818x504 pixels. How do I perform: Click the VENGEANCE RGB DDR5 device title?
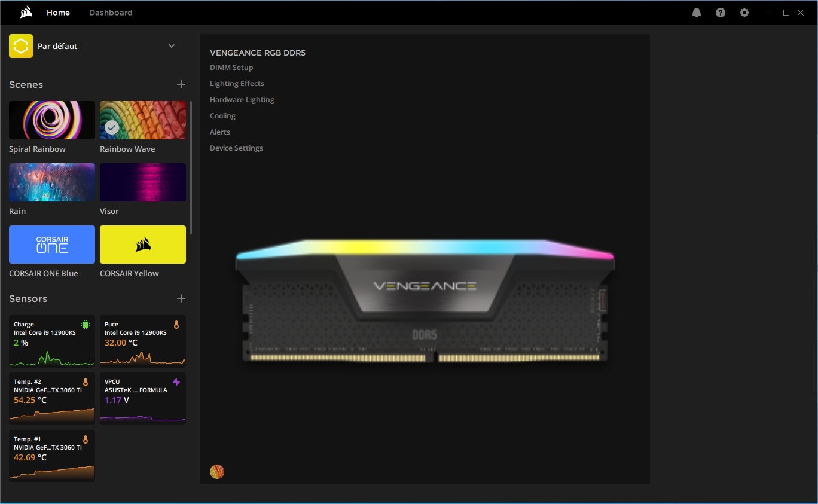click(258, 53)
